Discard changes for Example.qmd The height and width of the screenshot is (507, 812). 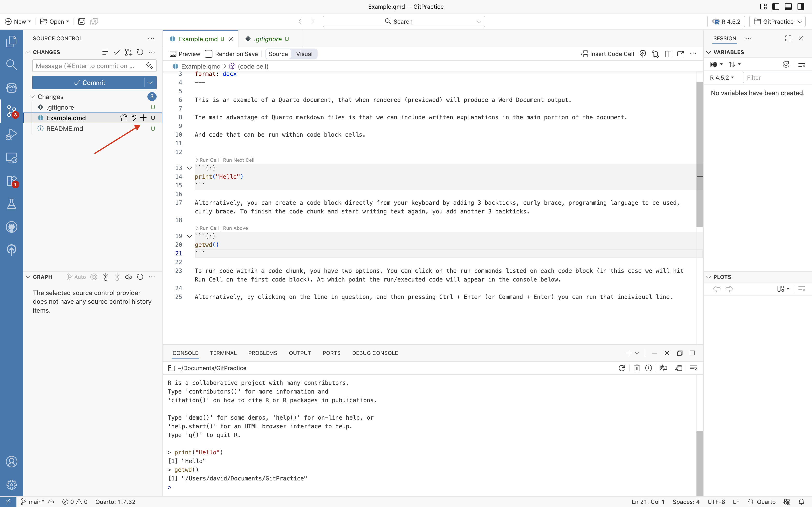point(134,118)
